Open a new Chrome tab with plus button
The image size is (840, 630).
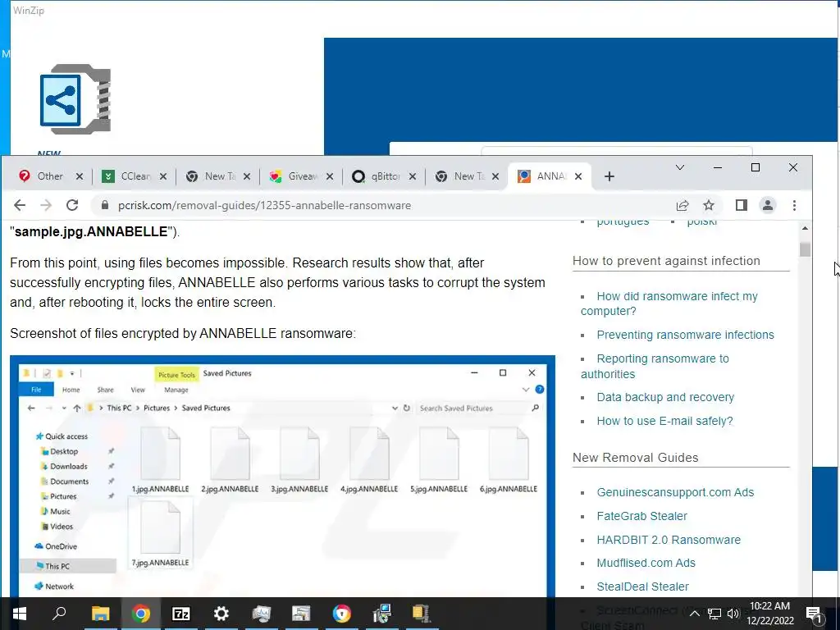609,176
